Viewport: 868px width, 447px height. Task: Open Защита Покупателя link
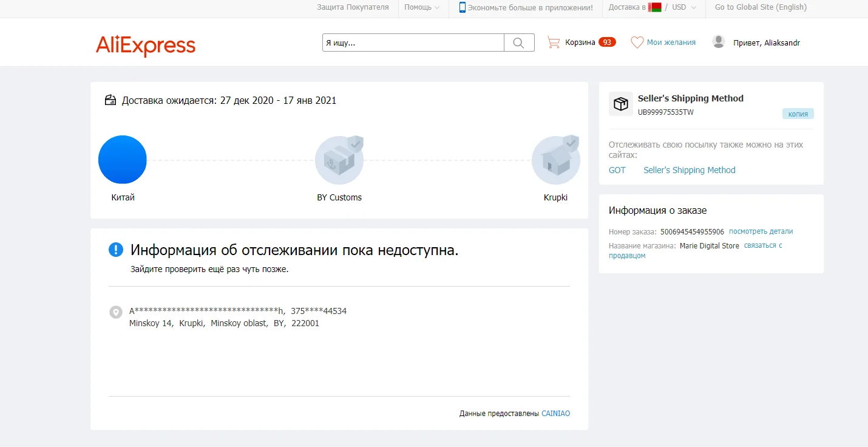(x=353, y=7)
